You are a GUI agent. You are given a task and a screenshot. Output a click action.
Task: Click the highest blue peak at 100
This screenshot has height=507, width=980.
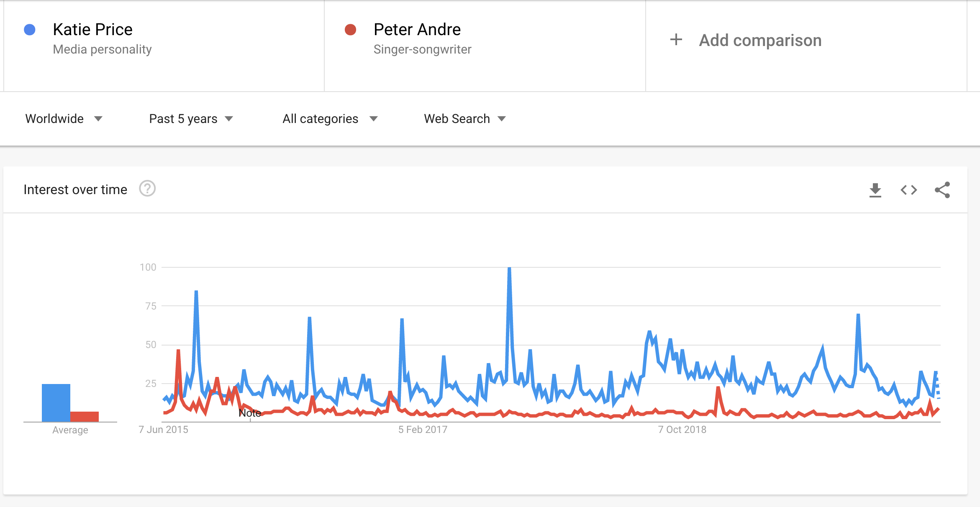[509, 269]
